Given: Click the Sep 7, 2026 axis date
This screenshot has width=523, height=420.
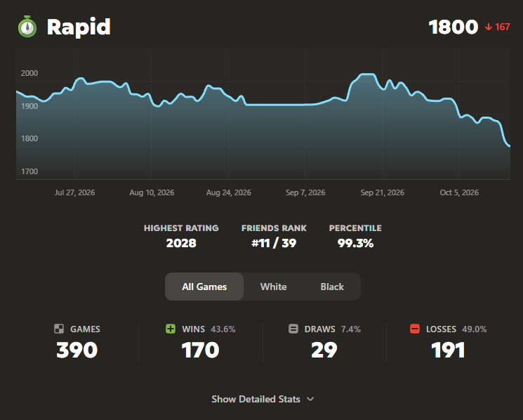Looking at the screenshot, I should pyautogui.click(x=305, y=192).
